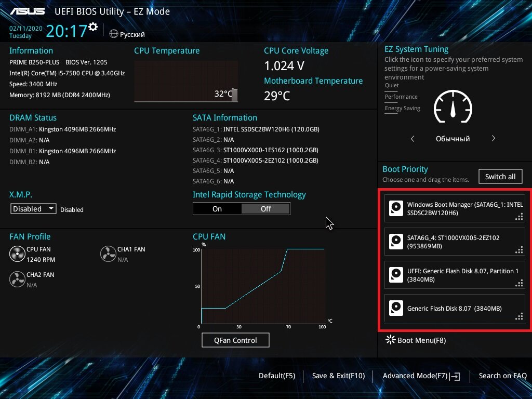Click the Advanced Mode exit arrow icon

455,376
